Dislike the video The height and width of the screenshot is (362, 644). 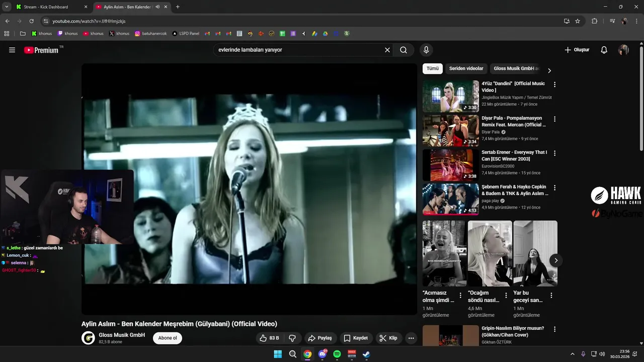[292, 338]
